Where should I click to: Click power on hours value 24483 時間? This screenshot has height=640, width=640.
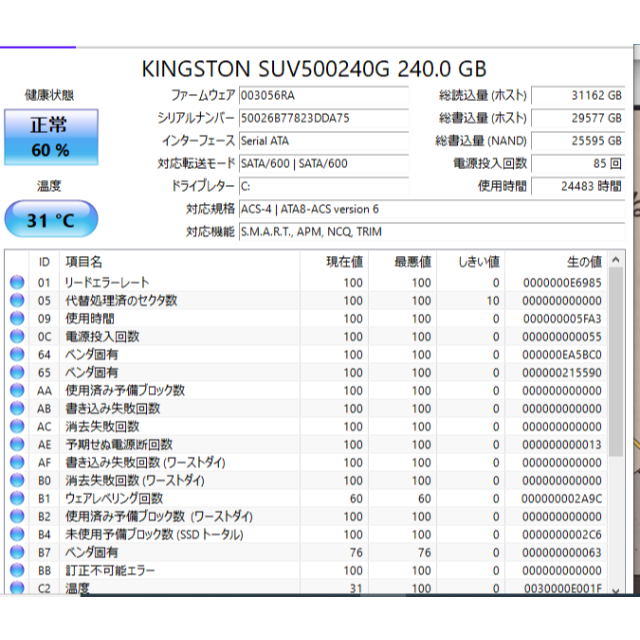coord(578,187)
